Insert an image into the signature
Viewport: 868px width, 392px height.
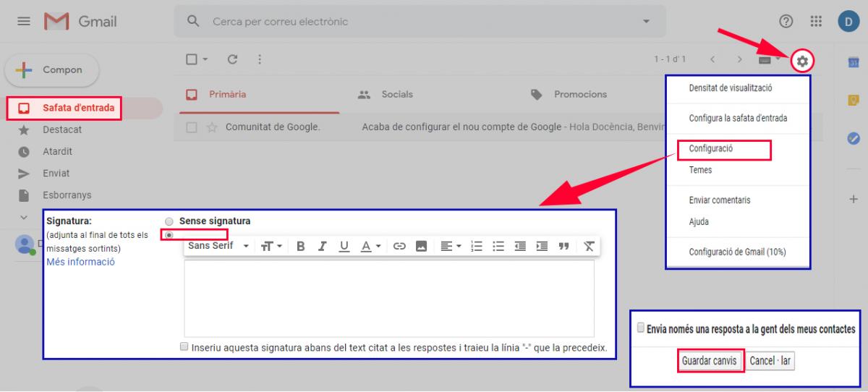tap(421, 247)
